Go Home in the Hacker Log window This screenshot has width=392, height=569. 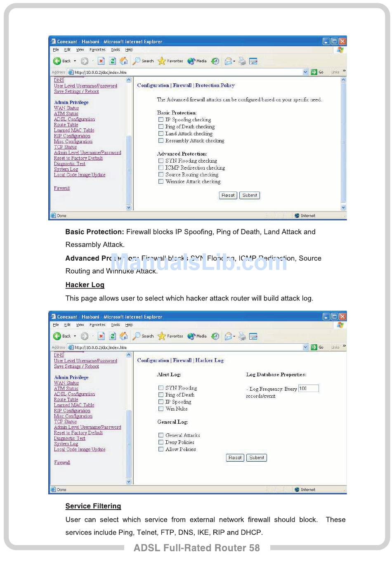[x=123, y=336]
